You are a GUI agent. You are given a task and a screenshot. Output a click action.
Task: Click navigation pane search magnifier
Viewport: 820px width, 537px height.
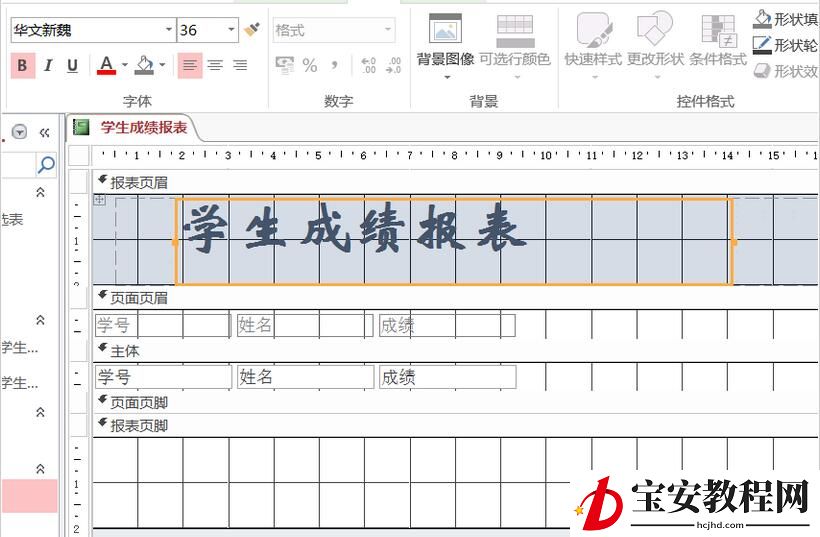coord(46,165)
